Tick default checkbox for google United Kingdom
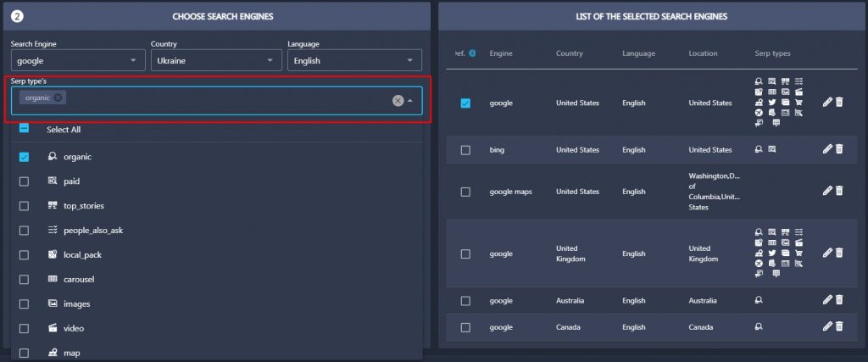This screenshot has width=868, height=362. (x=465, y=253)
